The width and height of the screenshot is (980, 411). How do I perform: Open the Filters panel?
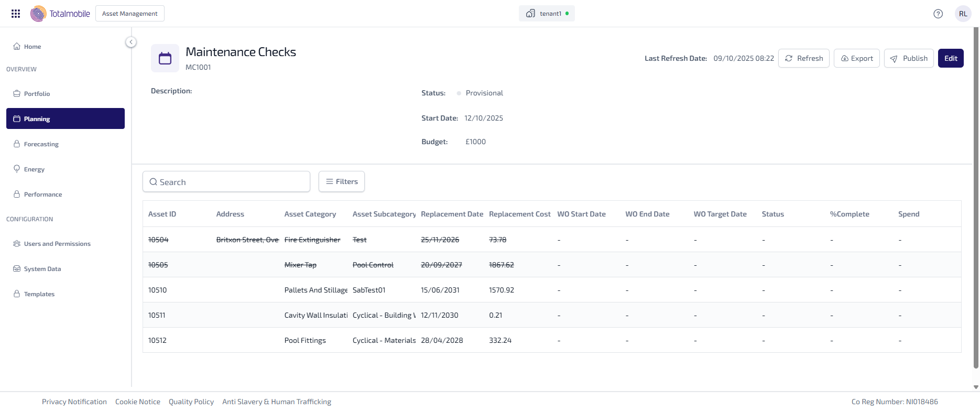pos(342,181)
